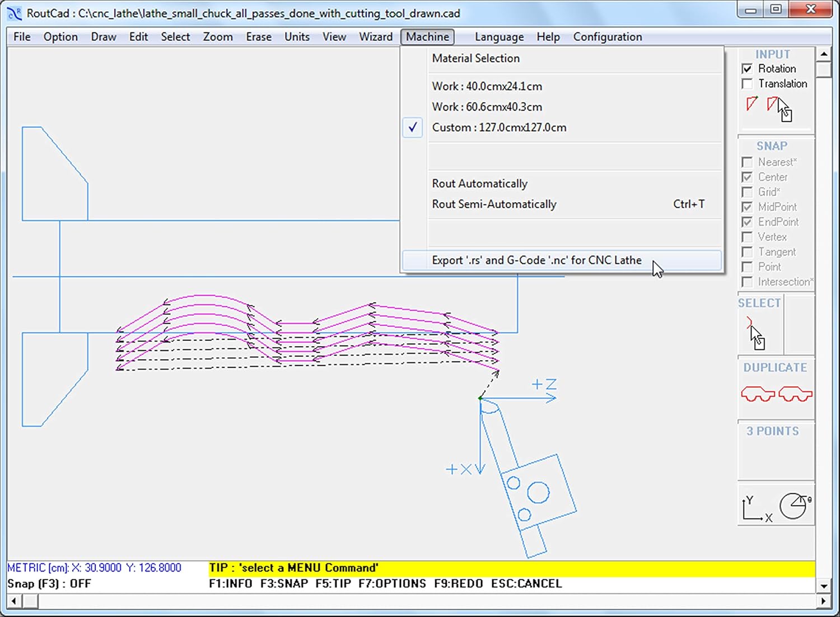Click the DUPLICATE panel label
Screen dimensions: 840x617
coord(775,368)
